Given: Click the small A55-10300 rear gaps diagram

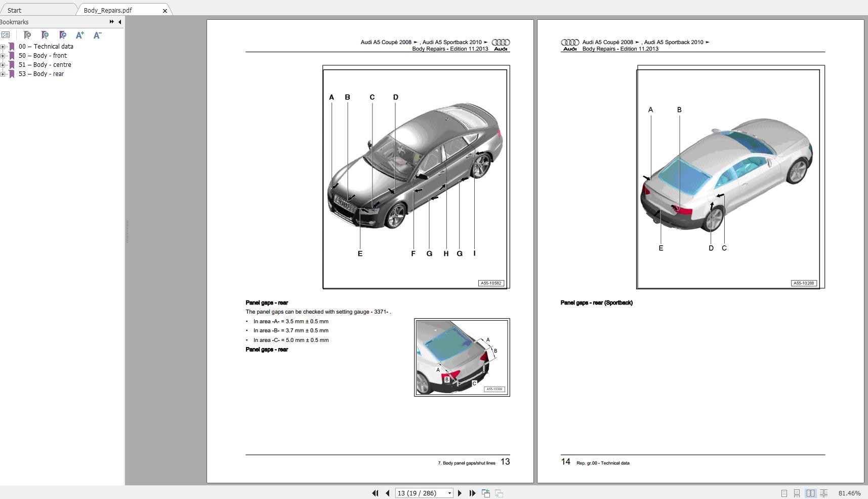Looking at the screenshot, I should tap(462, 358).
